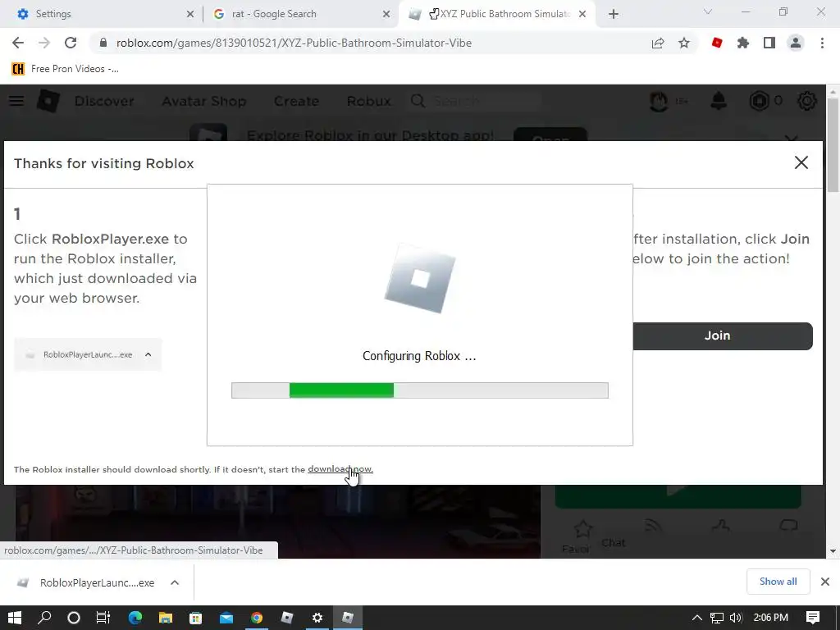
Task: Open the tab search chevron
Action: pyautogui.click(x=708, y=11)
